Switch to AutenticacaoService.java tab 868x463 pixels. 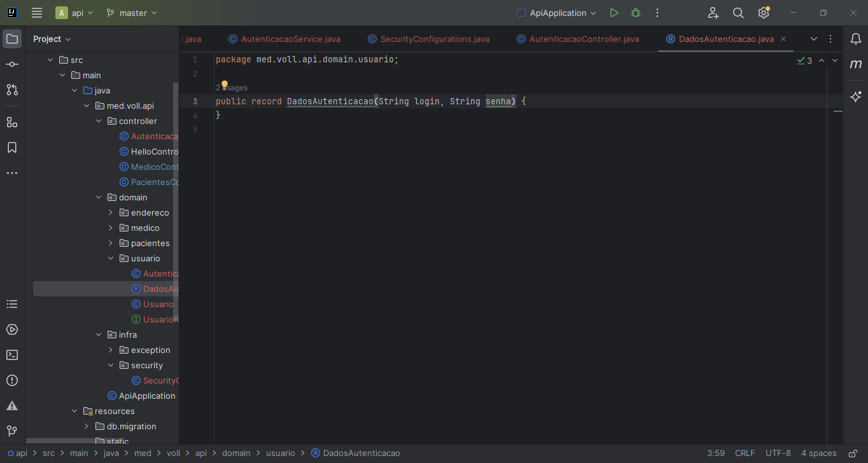[x=284, y=39]
